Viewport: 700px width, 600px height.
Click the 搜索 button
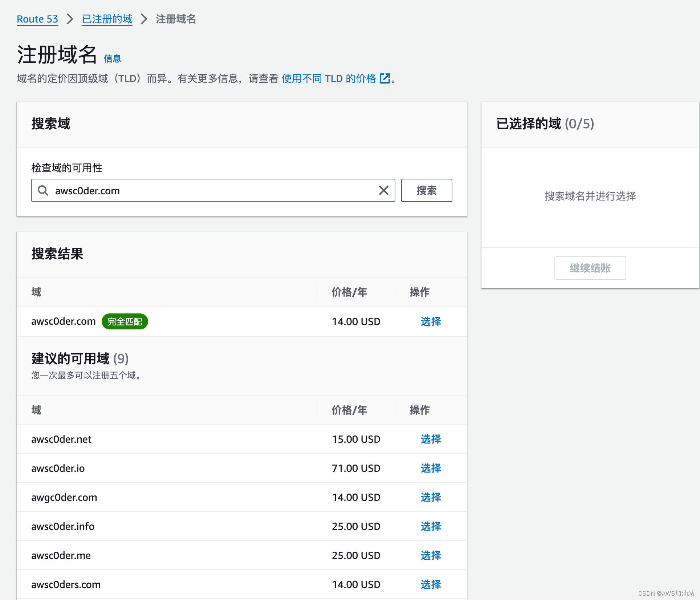pos(426,190)
